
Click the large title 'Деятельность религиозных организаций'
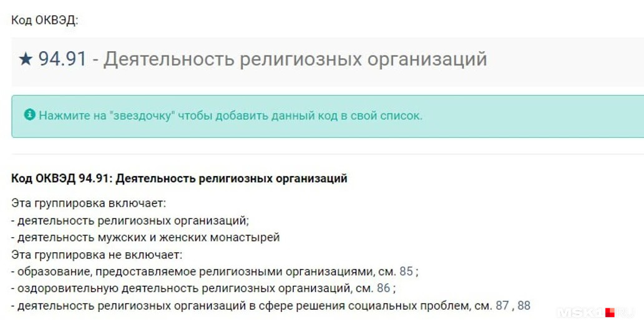tap(295, 60)
